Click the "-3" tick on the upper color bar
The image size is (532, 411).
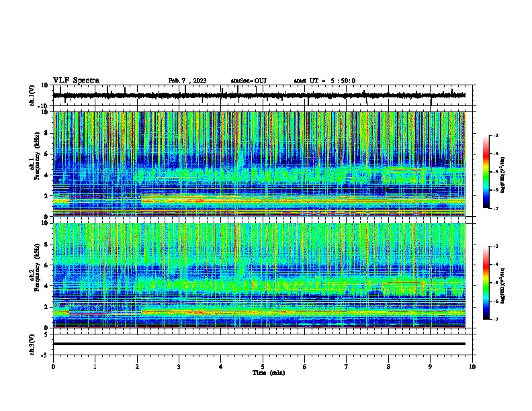tap(496, 135)
